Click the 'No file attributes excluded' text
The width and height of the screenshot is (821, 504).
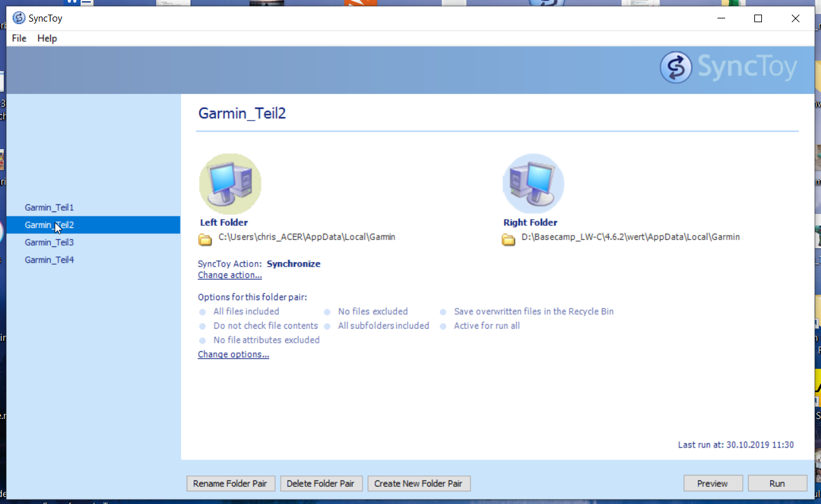[267, 340]
